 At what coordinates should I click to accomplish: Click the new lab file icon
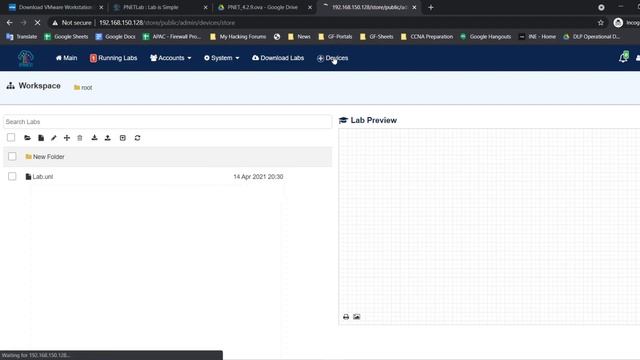click(41, 138)
